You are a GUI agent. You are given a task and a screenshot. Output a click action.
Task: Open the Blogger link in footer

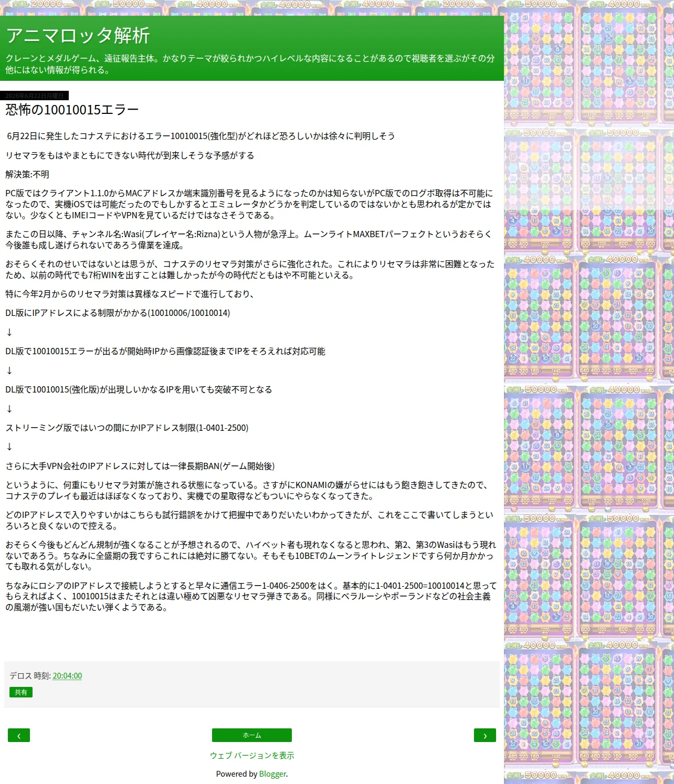click(x=272, y=774)
